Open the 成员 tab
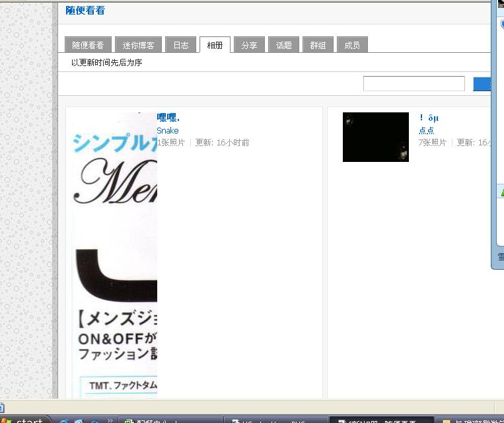Image resolution: width=504 pixels, height=423 pixels. click(352, 45)
